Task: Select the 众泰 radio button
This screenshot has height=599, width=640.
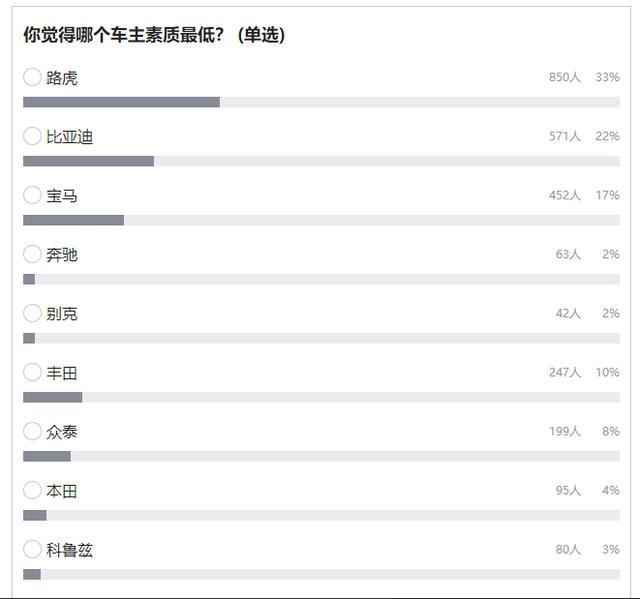Action: pos(32,431)
